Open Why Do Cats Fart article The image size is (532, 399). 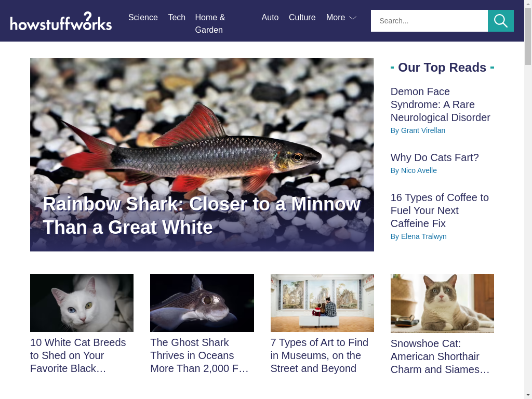click(435, 157)
